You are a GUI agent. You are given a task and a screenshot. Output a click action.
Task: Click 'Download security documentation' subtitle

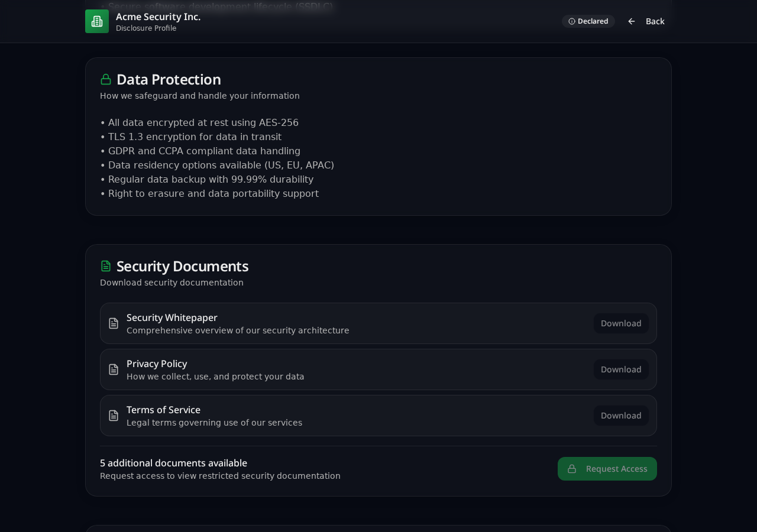click(x=172, y=283)
